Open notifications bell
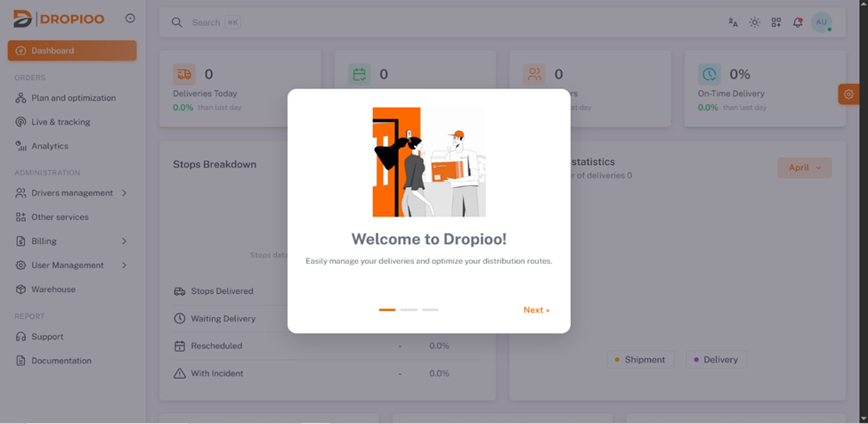This screenshot has width=868, height=424. (798, 22)
